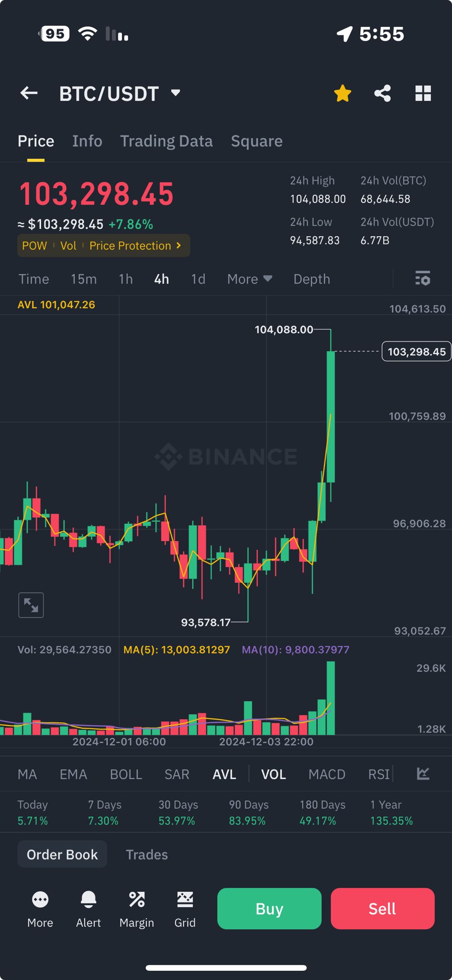Tap the back arrow icon
Image resolution: width=452 pixels, height=980 pixels.
[29, 93]
